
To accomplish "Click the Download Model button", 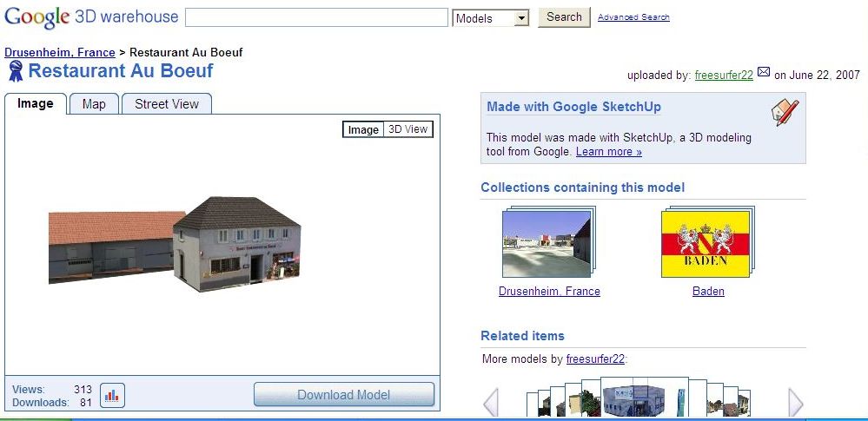I will 343,395.
